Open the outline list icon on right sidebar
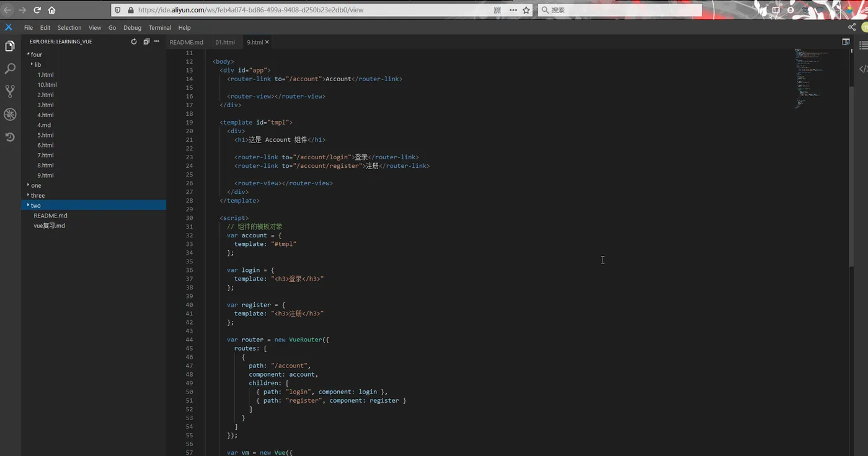 coord(863,45)
